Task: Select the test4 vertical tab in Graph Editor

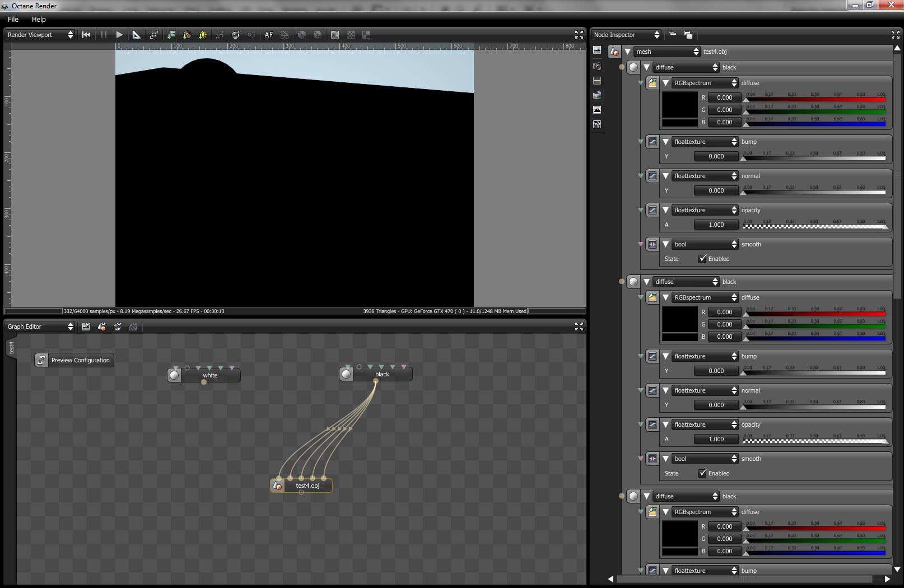Action: [x=11, y=348]
